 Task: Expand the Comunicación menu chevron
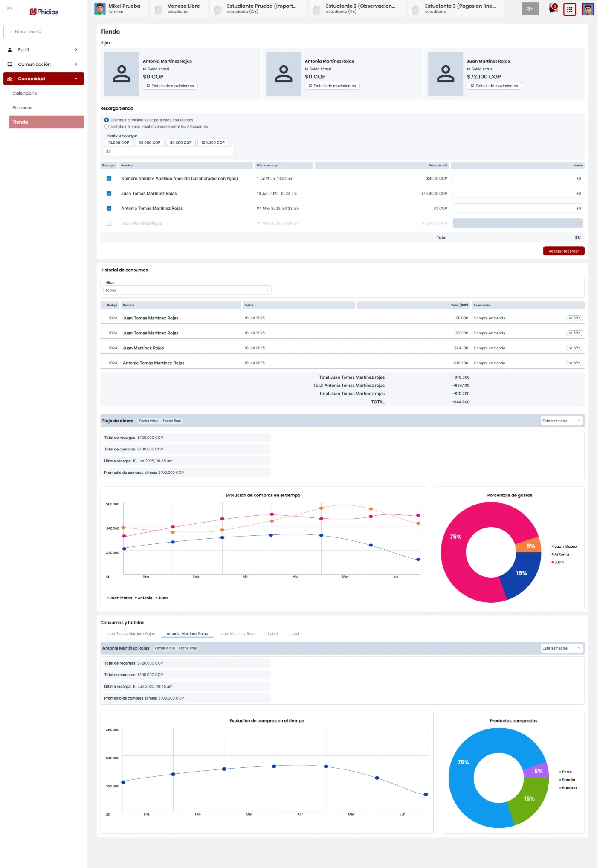(x=76, y=64)
